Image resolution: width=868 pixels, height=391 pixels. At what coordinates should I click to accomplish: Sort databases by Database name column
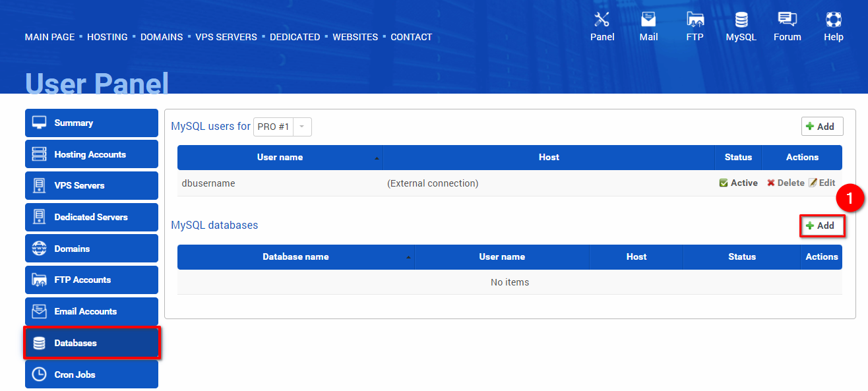295,256
